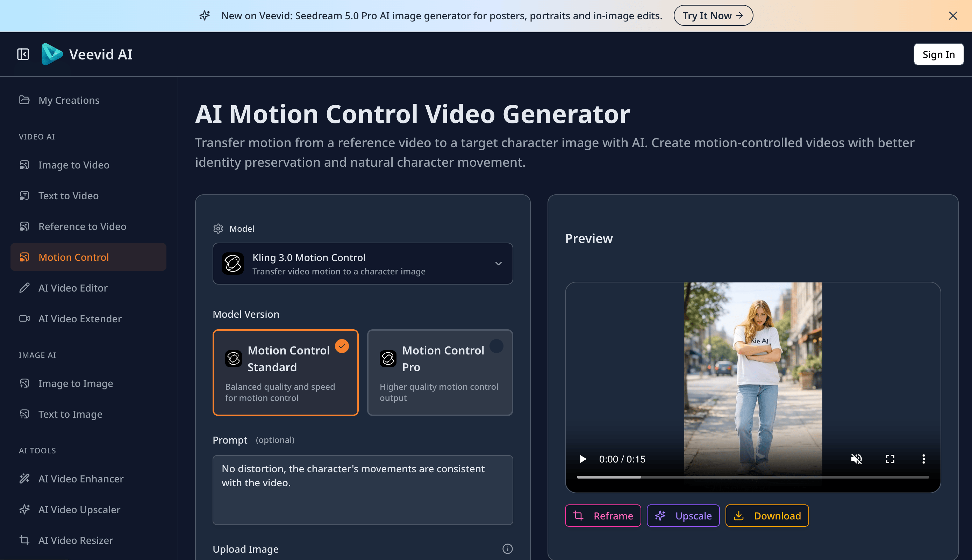This screenshot has height=560, width=972.
Task: Open Text to Image tool
Action: click(x=88, y=414)
